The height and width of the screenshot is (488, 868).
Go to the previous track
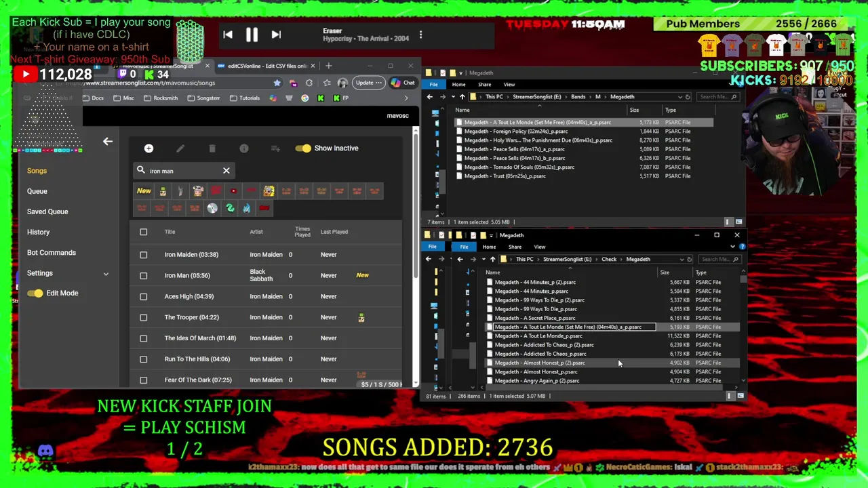(228, 35)
